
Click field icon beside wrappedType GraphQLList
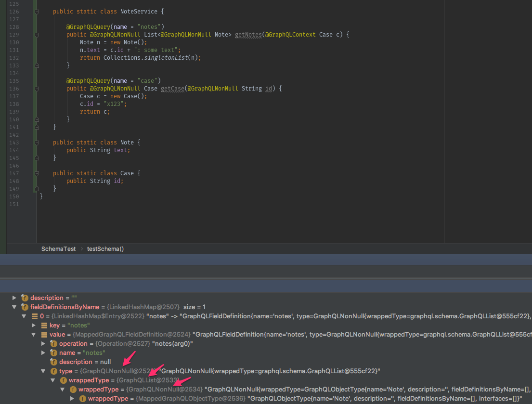coord(64,380)
